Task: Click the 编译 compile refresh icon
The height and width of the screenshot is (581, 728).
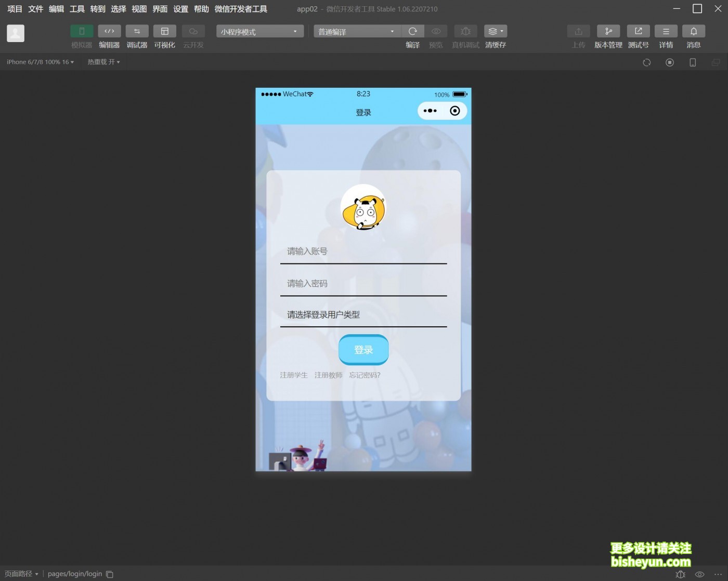Action: [413, 31]
